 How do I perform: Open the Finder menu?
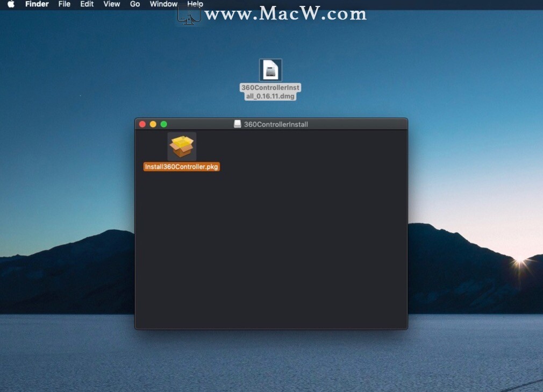(37, 4)
